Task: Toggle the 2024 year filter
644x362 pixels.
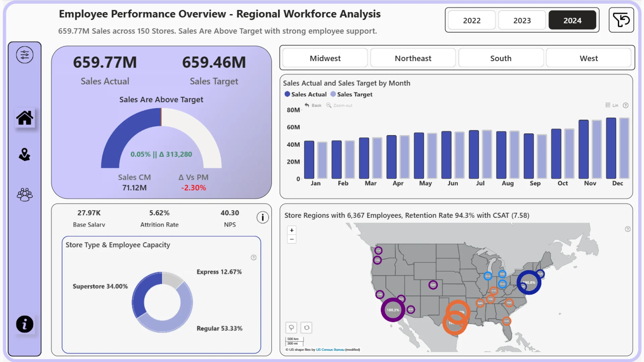Action: click(x=572, y=20)
